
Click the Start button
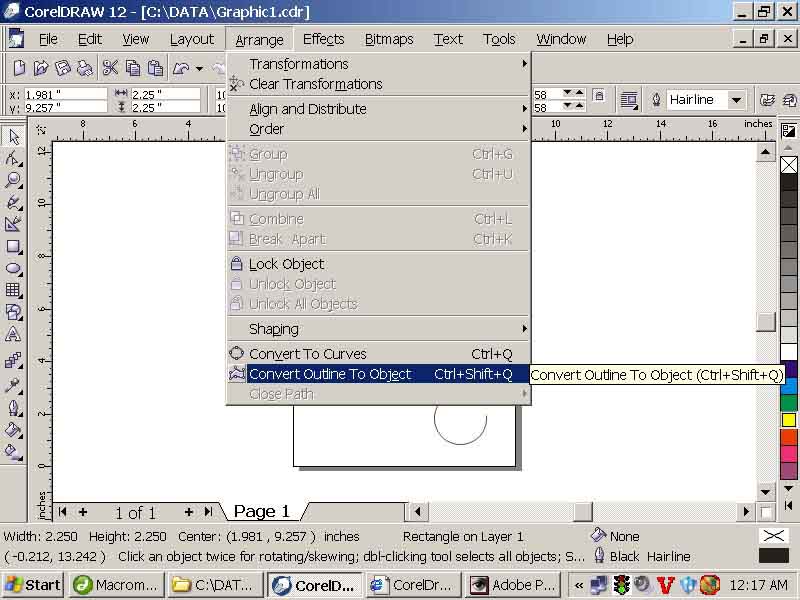33,585
